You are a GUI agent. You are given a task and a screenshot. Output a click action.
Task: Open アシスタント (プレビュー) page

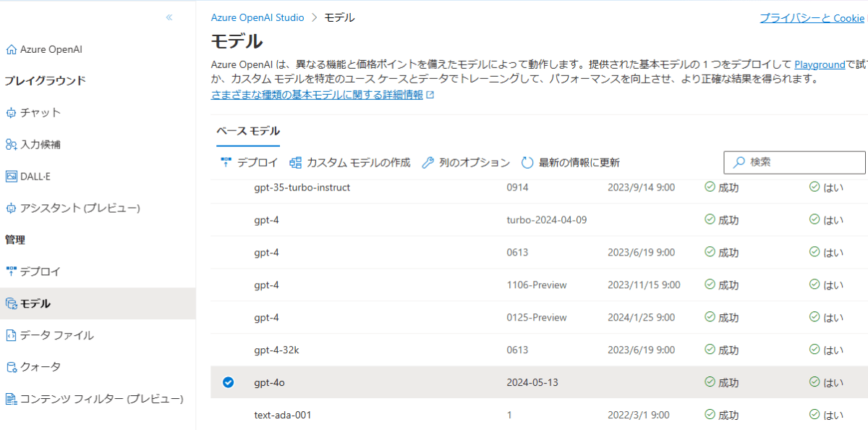pyautogui.click(x=80, y=208)
